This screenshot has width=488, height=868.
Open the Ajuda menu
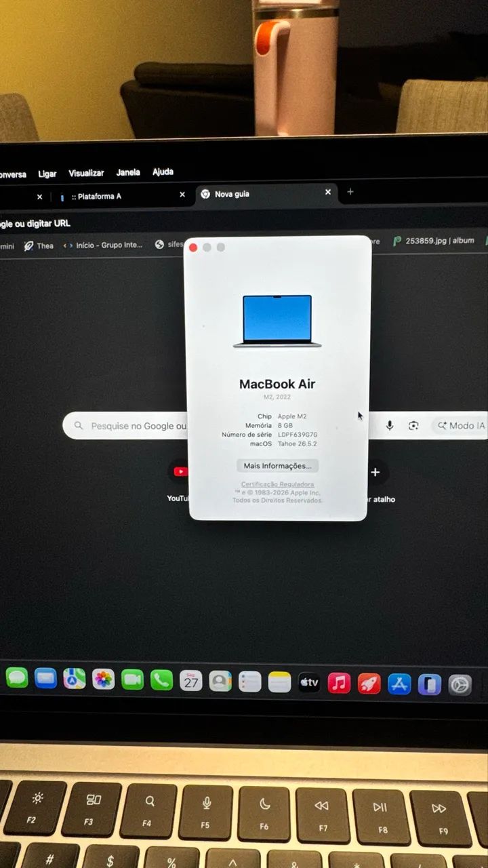(163, 172)
